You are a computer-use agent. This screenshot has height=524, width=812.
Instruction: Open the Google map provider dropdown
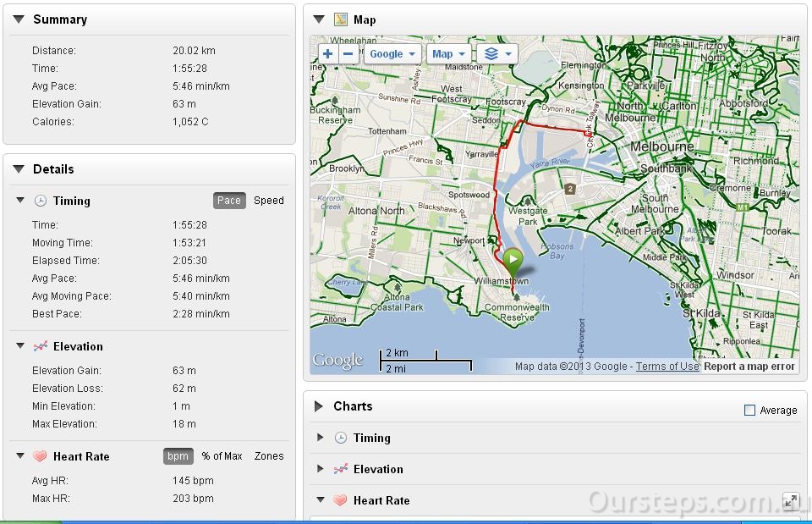click(x=392, y=54)
